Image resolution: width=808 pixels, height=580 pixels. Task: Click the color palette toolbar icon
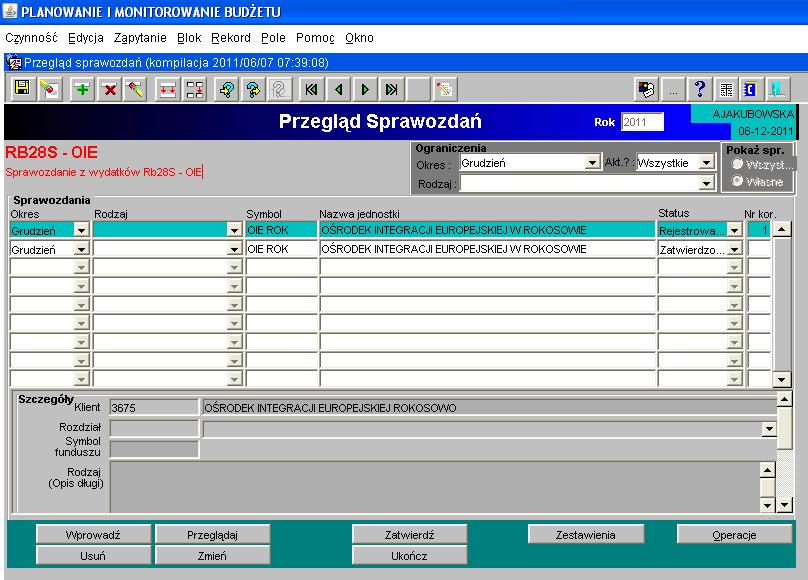[x=646, y=90]
